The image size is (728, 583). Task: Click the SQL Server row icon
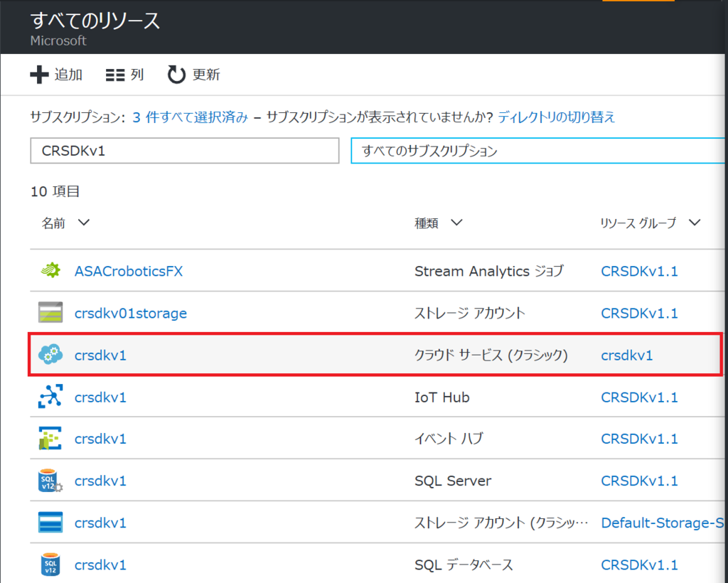50,481
